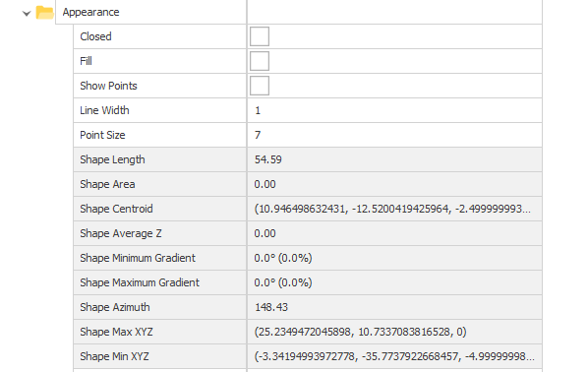Select the Closed property label

(x=95, y=36)
